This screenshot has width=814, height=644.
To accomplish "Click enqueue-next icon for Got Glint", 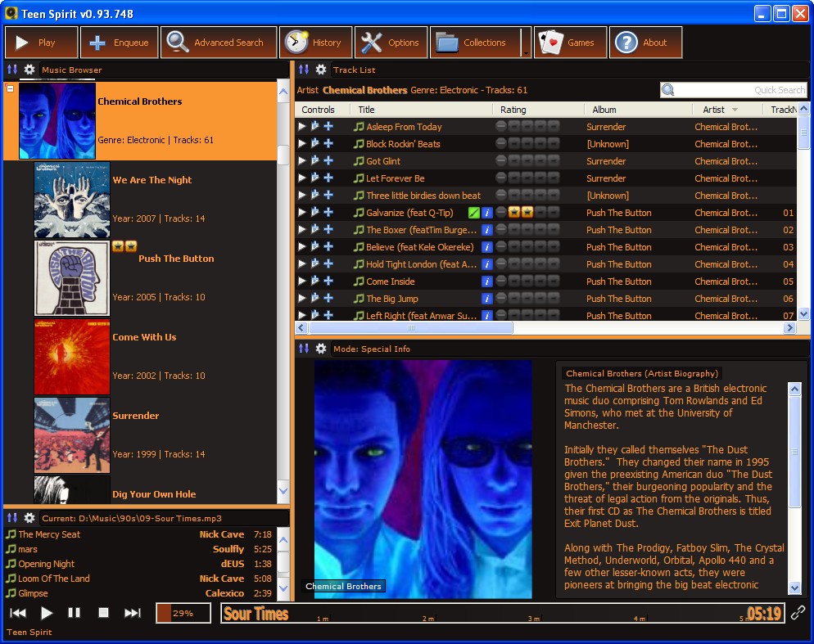I will pos(315,160).
